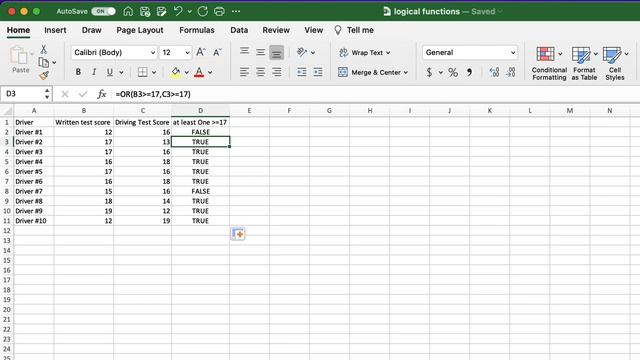Screen dimensions: 640x360
Task: Expand the font color options arrow
Action: (210, 73)
